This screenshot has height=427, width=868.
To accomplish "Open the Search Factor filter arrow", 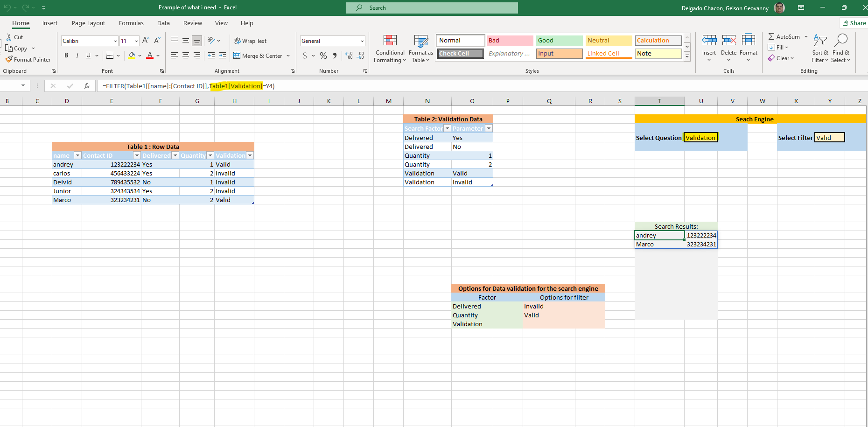I will tap(446, 128).
